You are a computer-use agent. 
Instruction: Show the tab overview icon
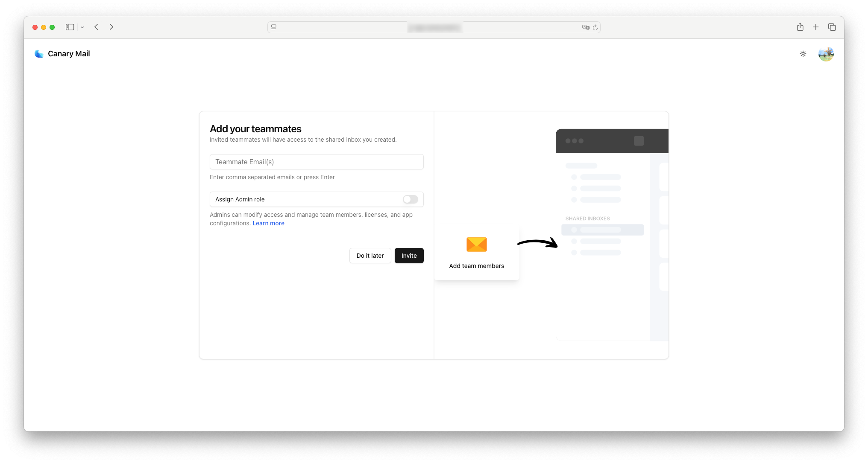tap(832, 27)
